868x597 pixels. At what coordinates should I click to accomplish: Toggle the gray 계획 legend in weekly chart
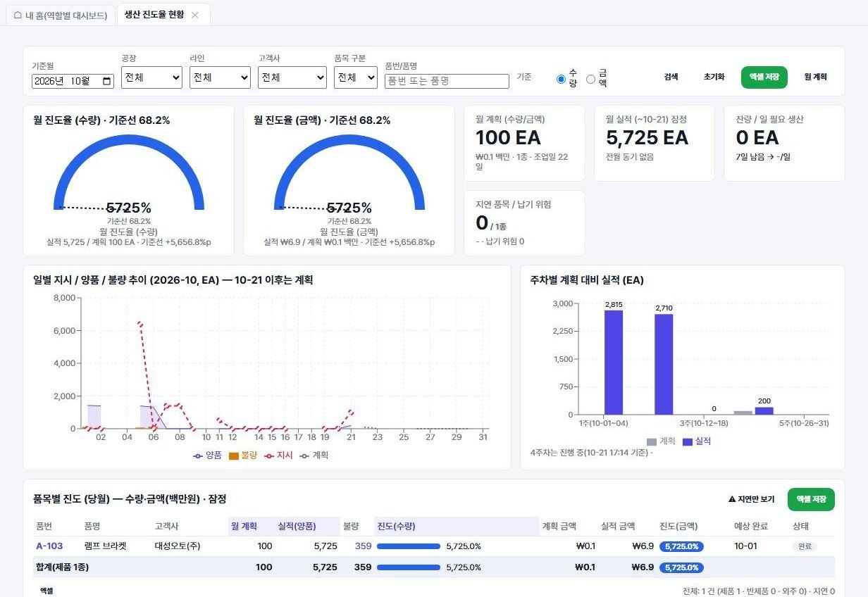pos(661,441)
